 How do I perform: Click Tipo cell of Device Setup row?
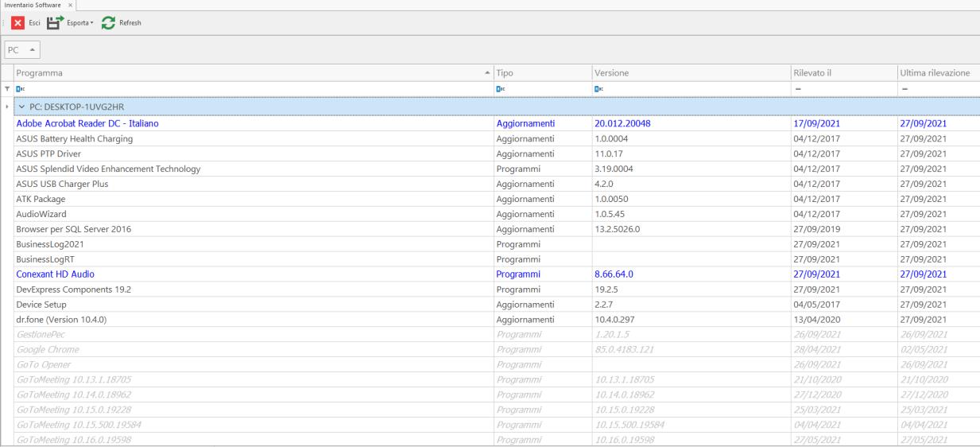pos(542,305)
